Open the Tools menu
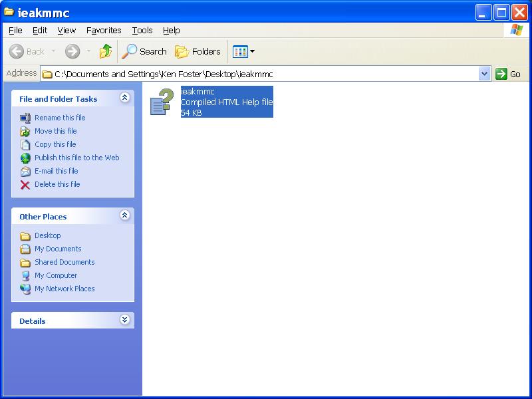This screenshot has width=532, height=399. pyautogui.click(x=142, y=31)
